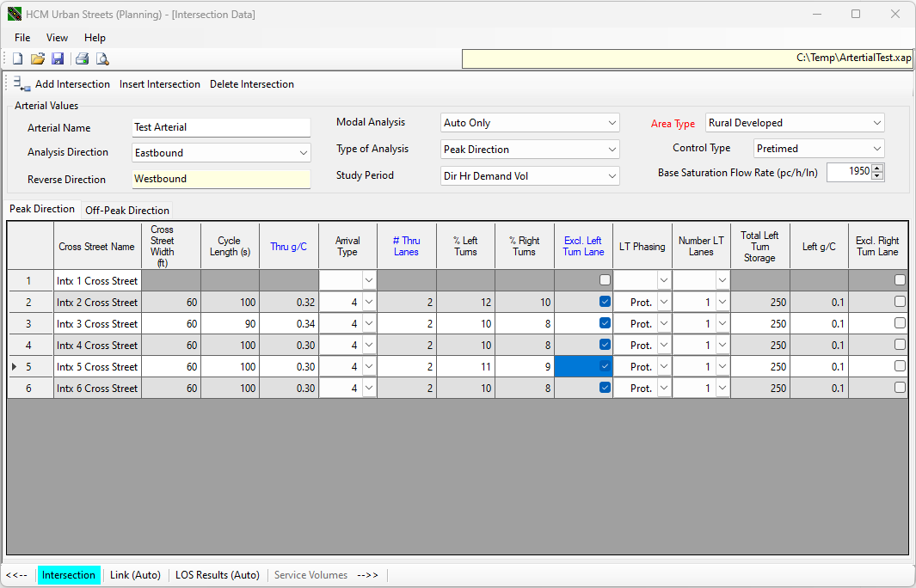Expand the Area Type dropdown

(876, 123)
